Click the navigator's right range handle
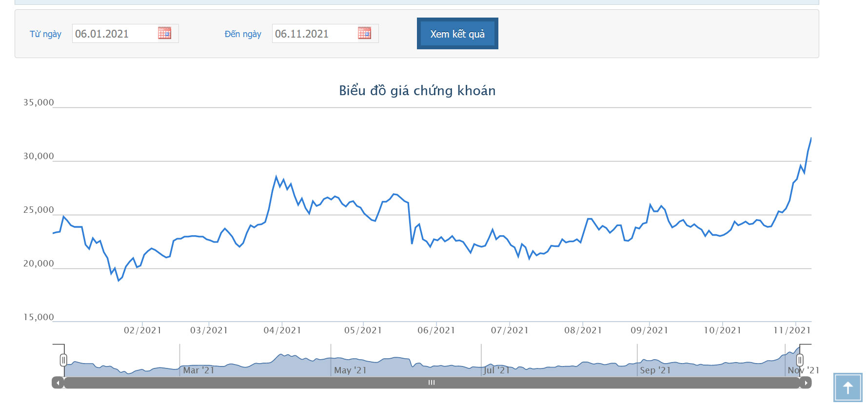The width and height of the screenshot is (868, 407). pyautogui.click(x=800, y=360)
